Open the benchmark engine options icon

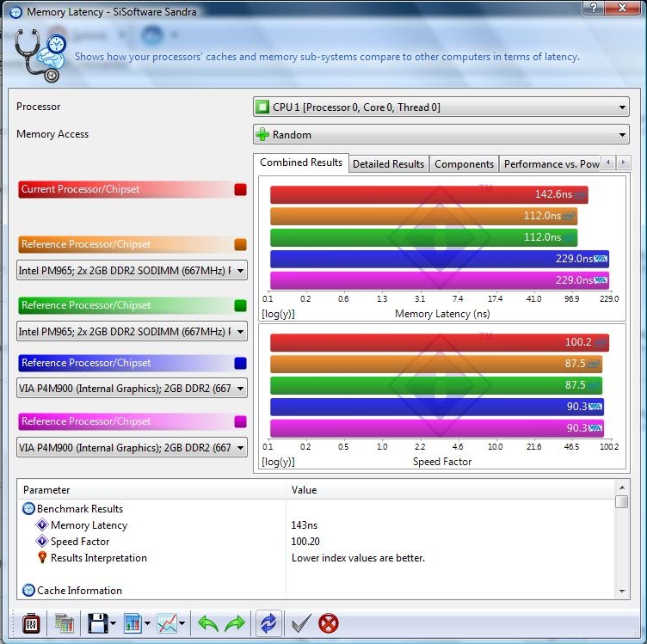point(31,624)
